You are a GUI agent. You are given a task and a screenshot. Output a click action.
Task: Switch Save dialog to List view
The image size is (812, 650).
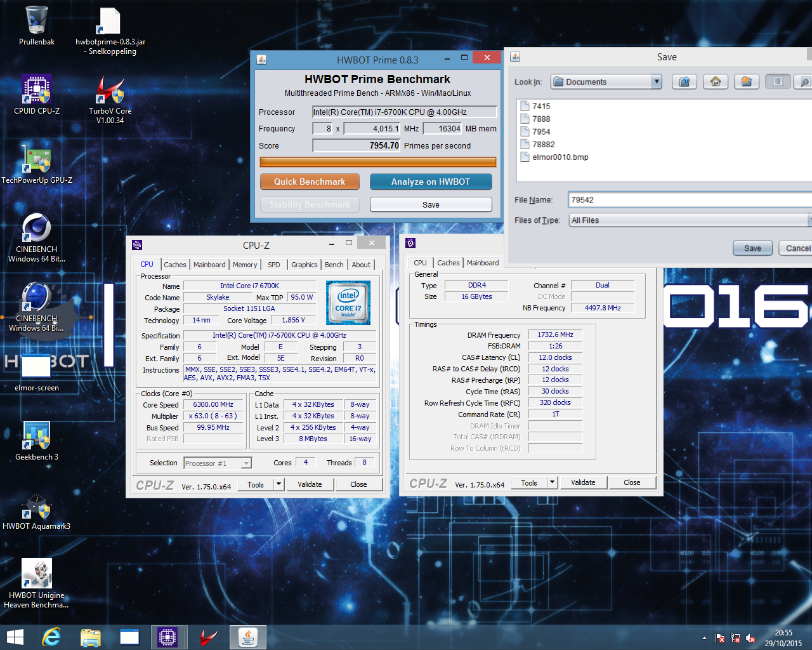tap(778, 81)
